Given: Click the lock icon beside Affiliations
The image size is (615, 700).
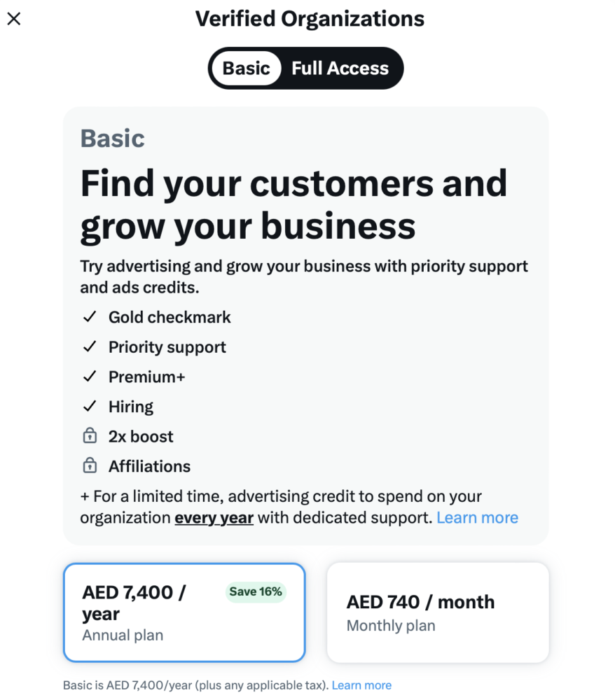Looking at the screenshot, I should 89,466.
